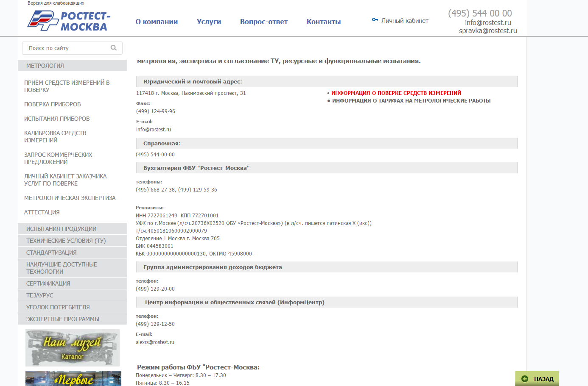Open Испытания приборов sidebar link
Image resolution: width=588 pixels, height=386 pixels.
tap(57, 119)
